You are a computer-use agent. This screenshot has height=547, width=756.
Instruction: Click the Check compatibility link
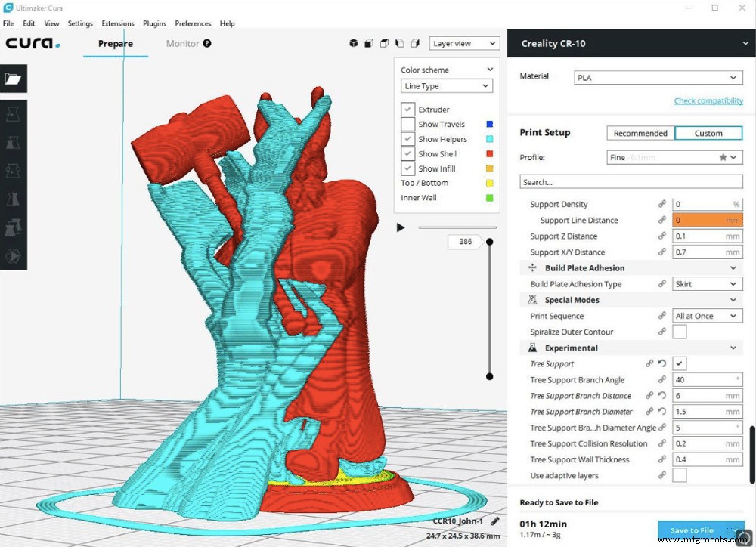(709, 100)
